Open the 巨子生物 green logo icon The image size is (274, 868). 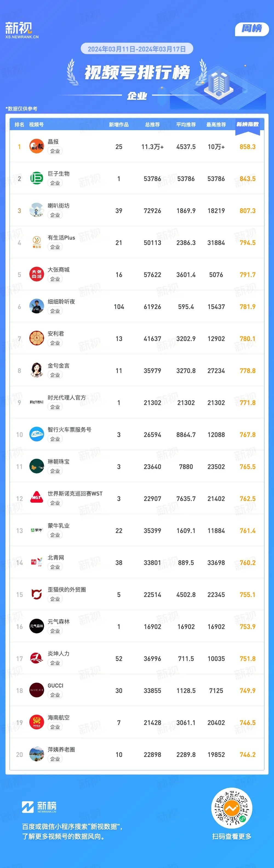coord(36,178)
